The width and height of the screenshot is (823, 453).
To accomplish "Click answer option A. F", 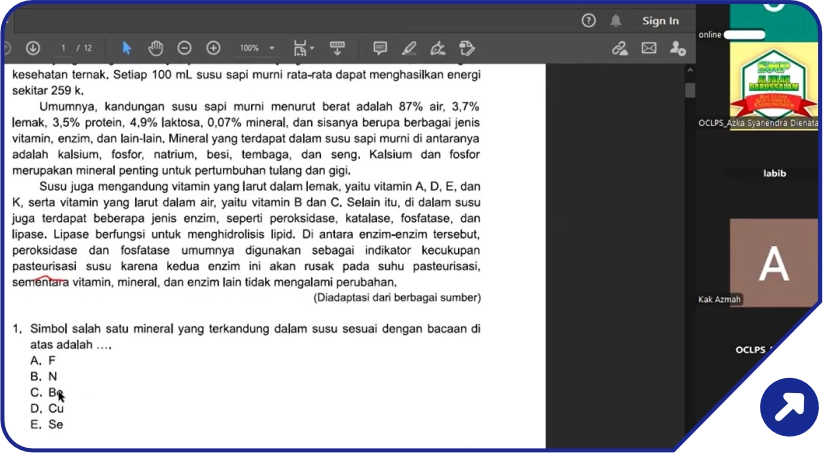I will click(x=43, y=361).
